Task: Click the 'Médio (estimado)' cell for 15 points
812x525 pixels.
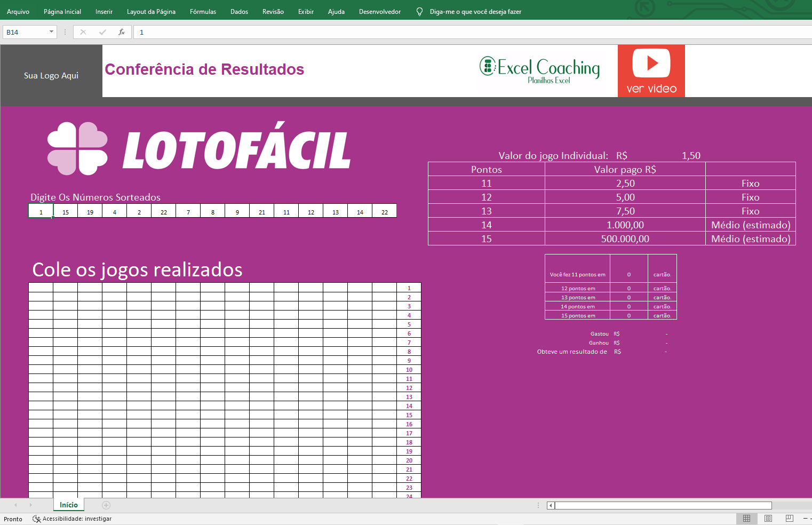Action: [751, 238]
